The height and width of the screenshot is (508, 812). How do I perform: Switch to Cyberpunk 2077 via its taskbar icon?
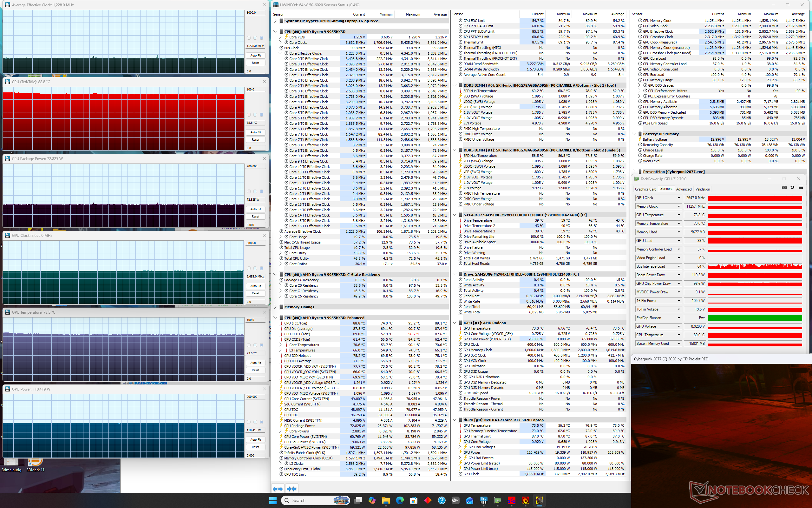540,500
